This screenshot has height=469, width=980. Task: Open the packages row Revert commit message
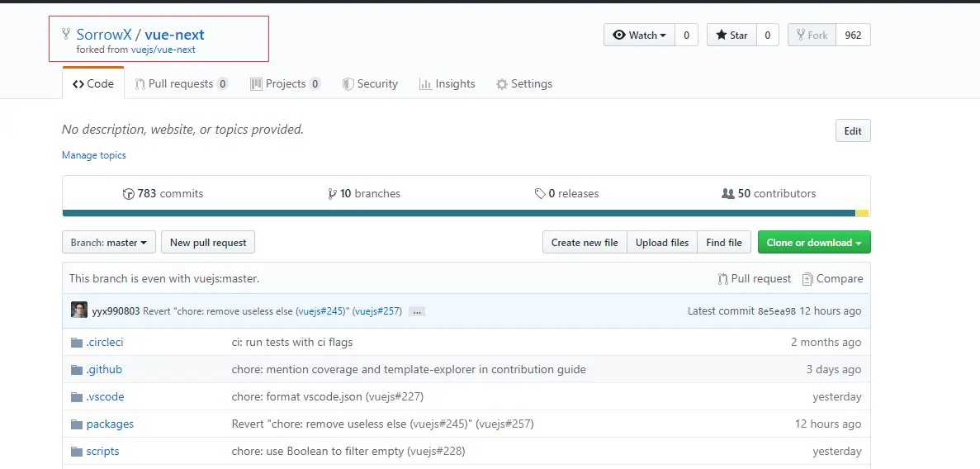[x=382, y=424]
